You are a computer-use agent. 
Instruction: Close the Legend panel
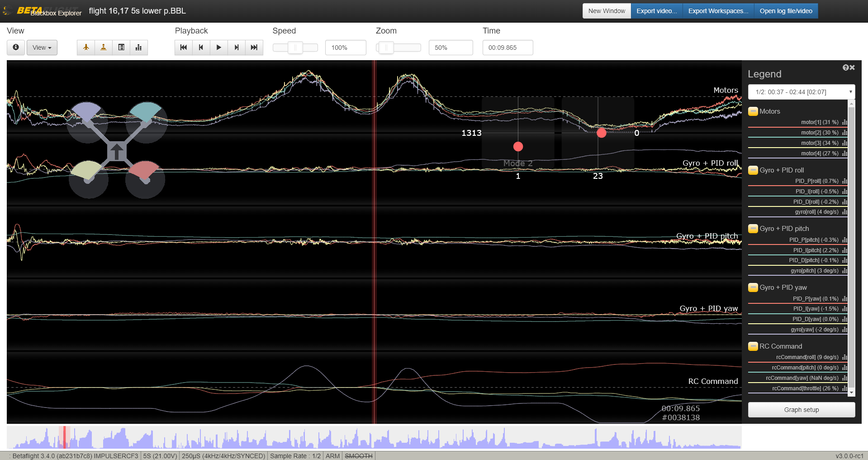click(852, 67)
